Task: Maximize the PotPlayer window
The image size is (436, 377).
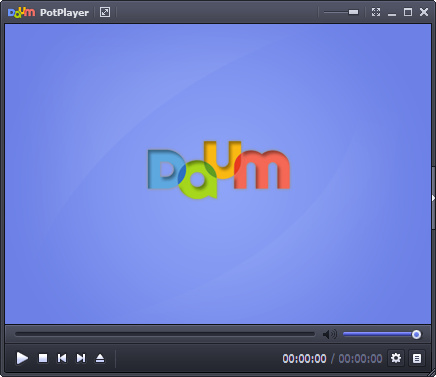Action: tap(408, 12)
